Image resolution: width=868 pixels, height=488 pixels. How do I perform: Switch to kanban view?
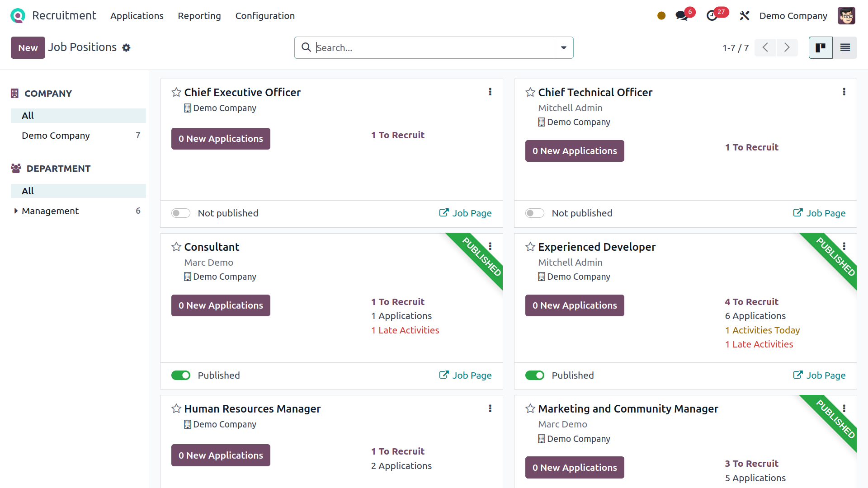point(820,47)
